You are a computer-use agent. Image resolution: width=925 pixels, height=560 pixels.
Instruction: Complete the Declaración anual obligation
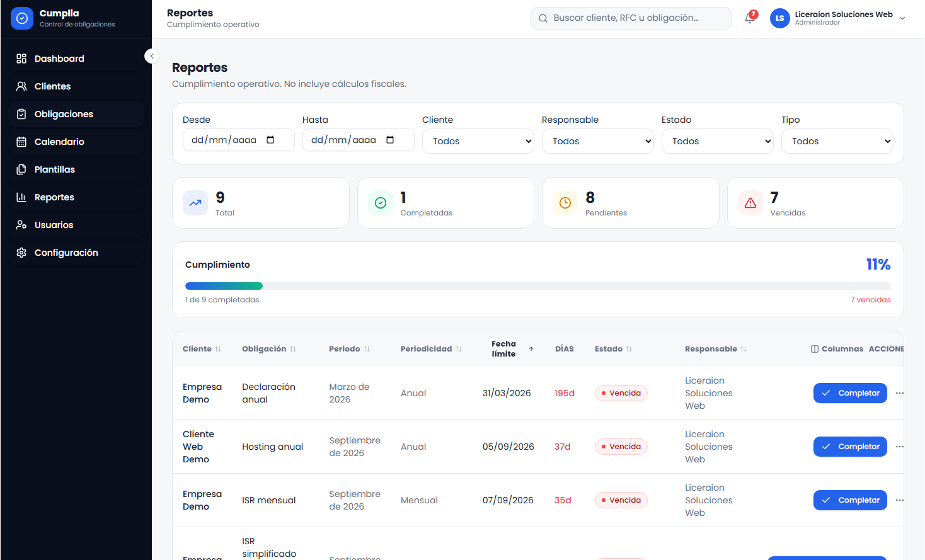pyautogui.click(x=850, y=393)
